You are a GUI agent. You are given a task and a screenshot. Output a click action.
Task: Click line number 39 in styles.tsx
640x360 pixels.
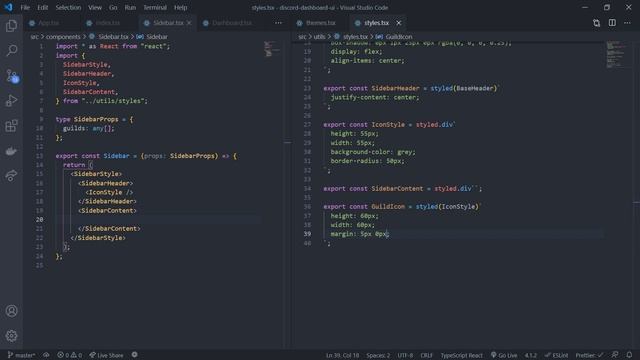click(x=307, y=234)
